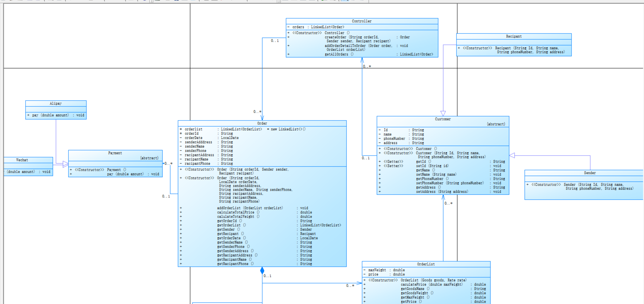This screenshot has width=644, height=304.
Task: Click the arrowhead entering OrderList from Order
Action: tap(359, 283)
